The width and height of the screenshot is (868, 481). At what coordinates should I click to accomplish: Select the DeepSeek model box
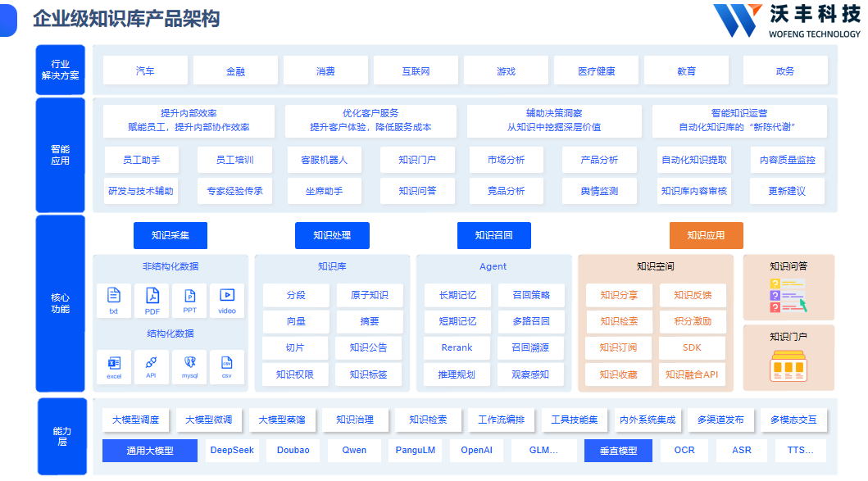tap(233, 451)
